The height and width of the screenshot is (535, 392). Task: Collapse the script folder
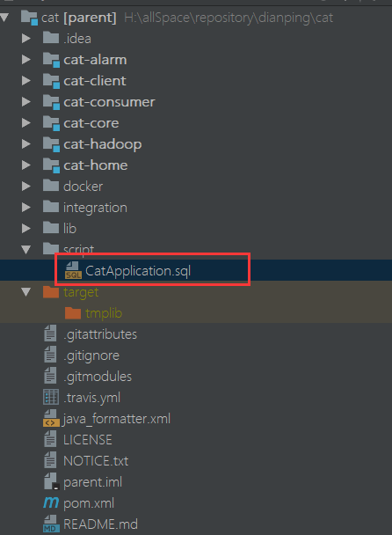tap(26, 249)
